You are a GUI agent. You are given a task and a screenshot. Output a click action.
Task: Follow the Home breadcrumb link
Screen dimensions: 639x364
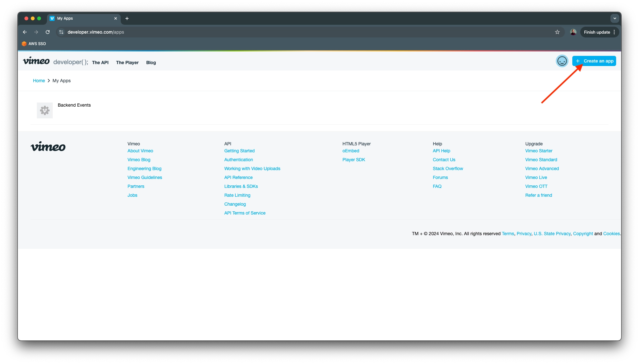pos(39,81)
